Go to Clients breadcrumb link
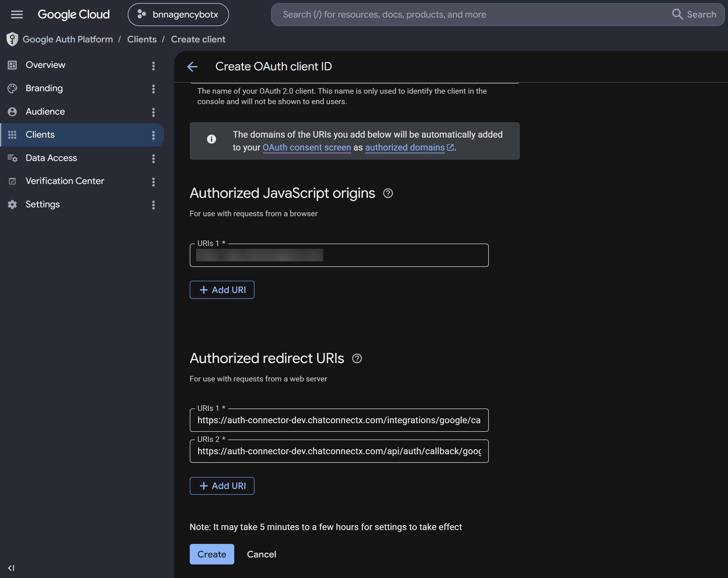Screen dimensions: 728x578 click(x=142, y=39)
